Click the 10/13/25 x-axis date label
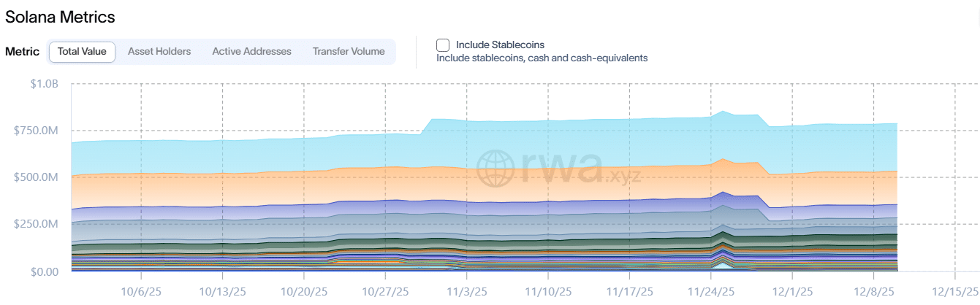 (222, 291)
